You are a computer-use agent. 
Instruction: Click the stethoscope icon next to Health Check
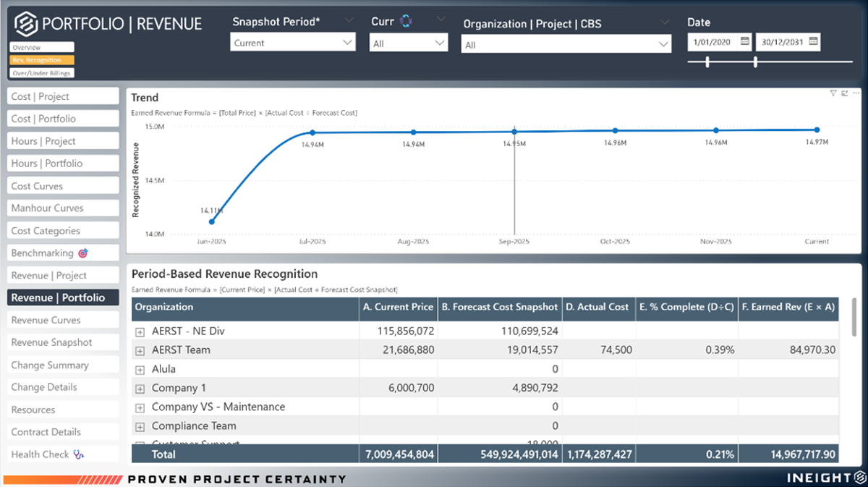point(79,454)
